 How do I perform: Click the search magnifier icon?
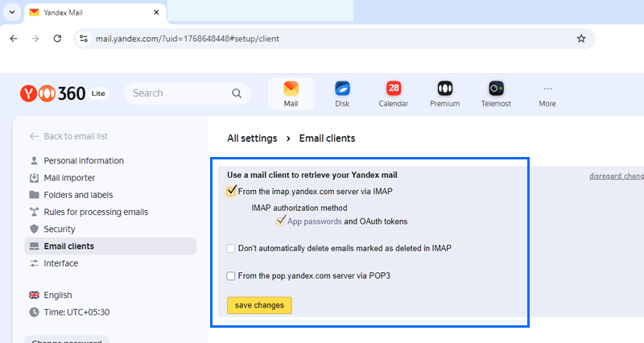coord(237,93)
